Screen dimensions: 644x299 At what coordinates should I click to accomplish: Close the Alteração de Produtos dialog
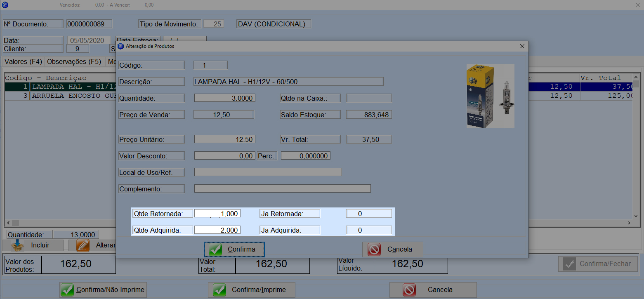[x=522, y=46]
